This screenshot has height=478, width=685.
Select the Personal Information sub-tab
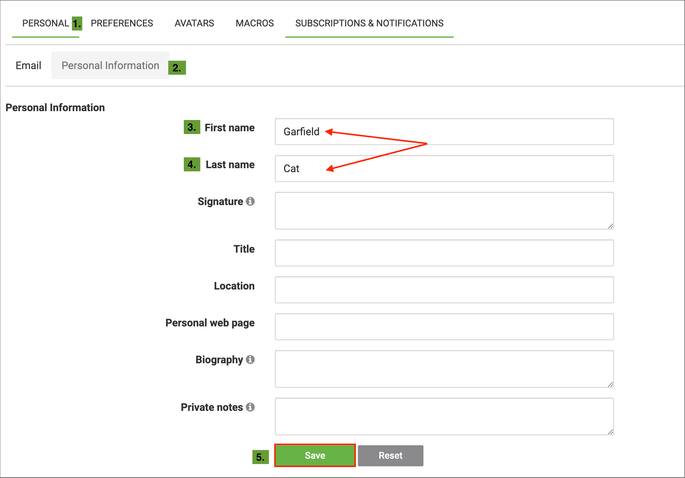pyautogui.click(x=110, y=66)
